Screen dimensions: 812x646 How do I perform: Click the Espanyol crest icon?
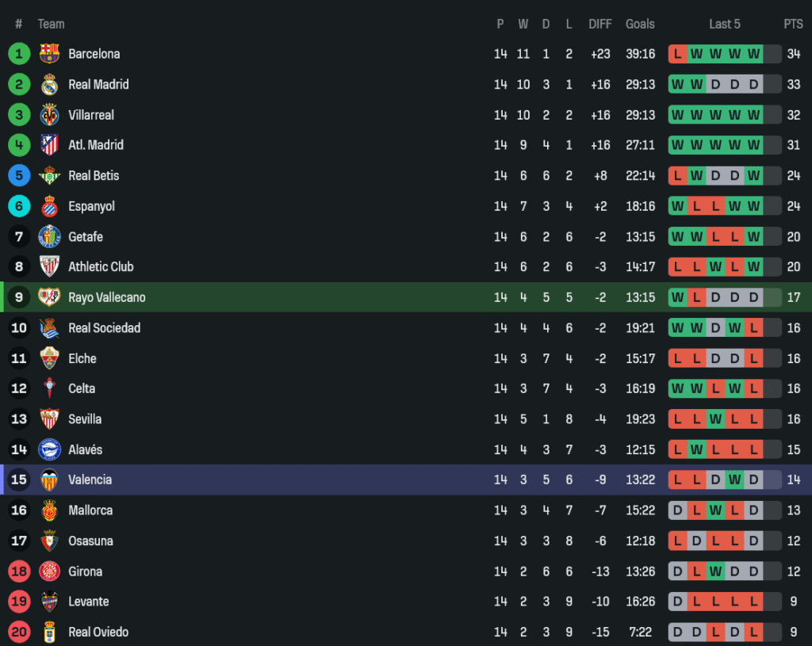coord(49,206)
